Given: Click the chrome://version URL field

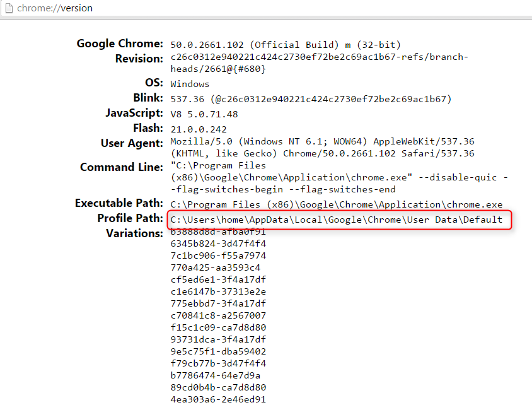Looking at the screenshot, I should (x=55, y=8).
